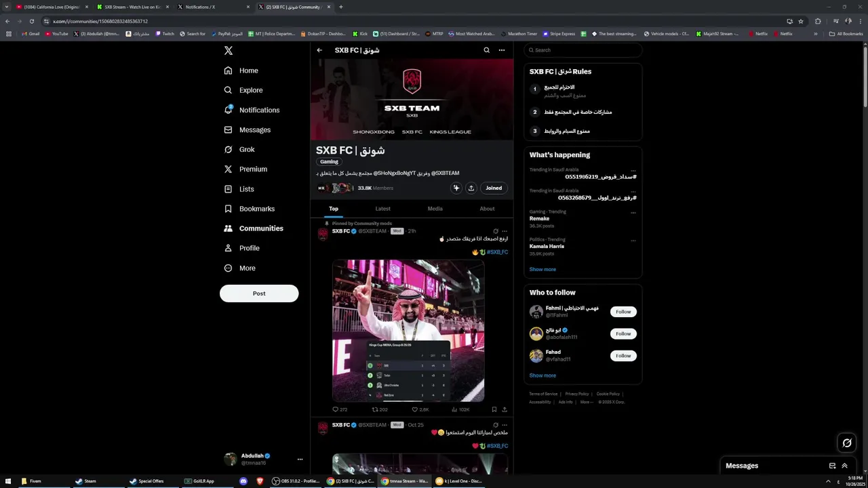View analytics of pinned post with 102K views
Viewport: 868px width, 488px height.
tap(460, 409)
